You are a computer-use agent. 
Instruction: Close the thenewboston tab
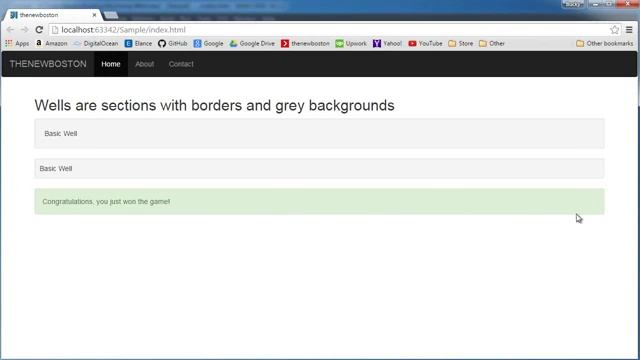pos(94,15)
